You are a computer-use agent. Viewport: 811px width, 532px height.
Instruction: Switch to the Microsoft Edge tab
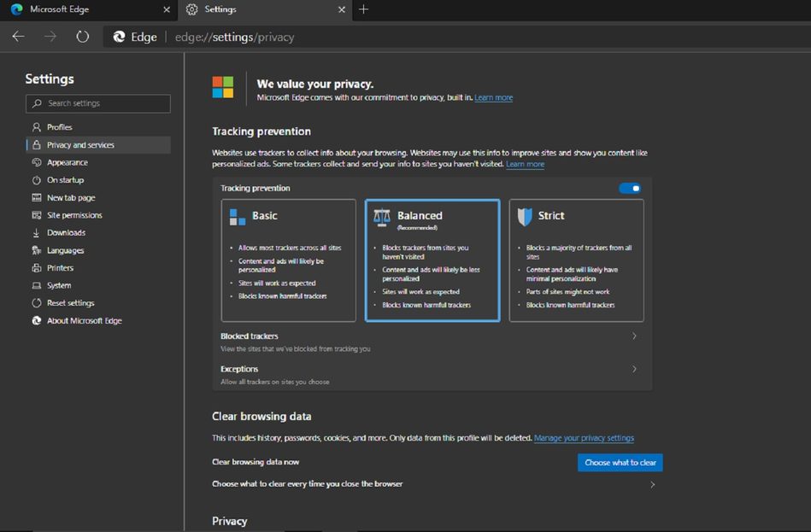(89, 9)
